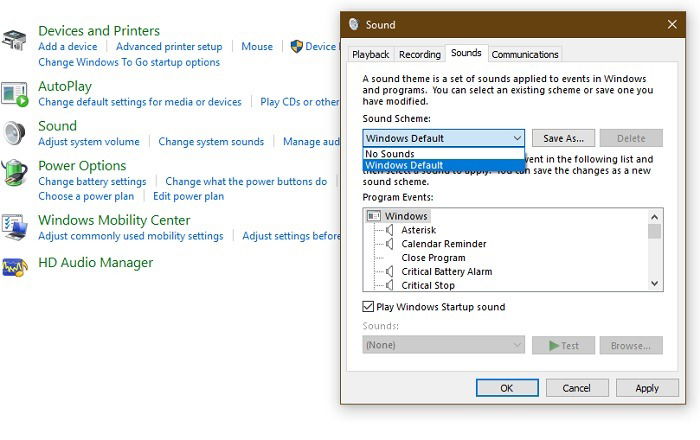
Task: Click the Sound dialog title bar icon
Action: [354, 24]
